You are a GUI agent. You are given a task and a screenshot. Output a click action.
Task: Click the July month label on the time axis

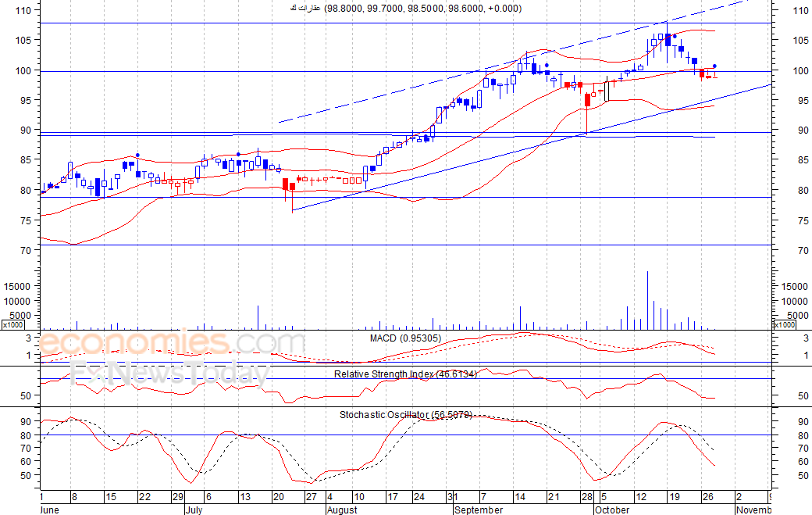click(194, 510)
